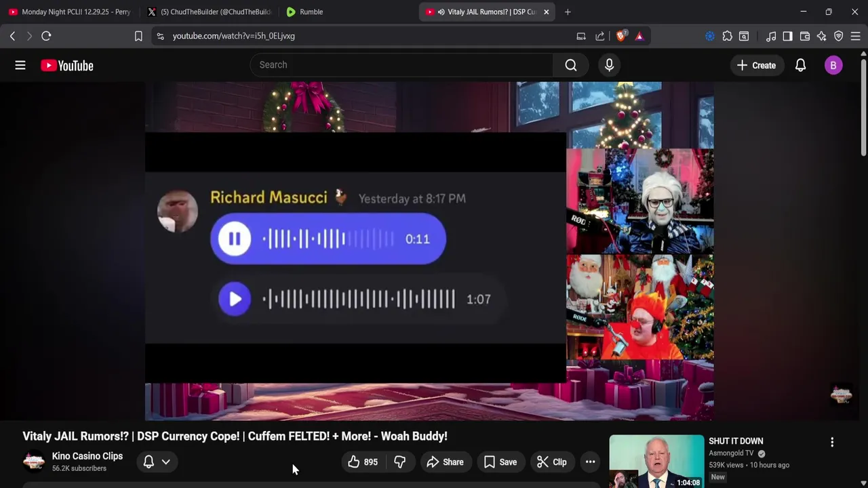This screenshot has height=488, width=868.
Task: Open the page search extension icon
Action: tap(744, 36)
